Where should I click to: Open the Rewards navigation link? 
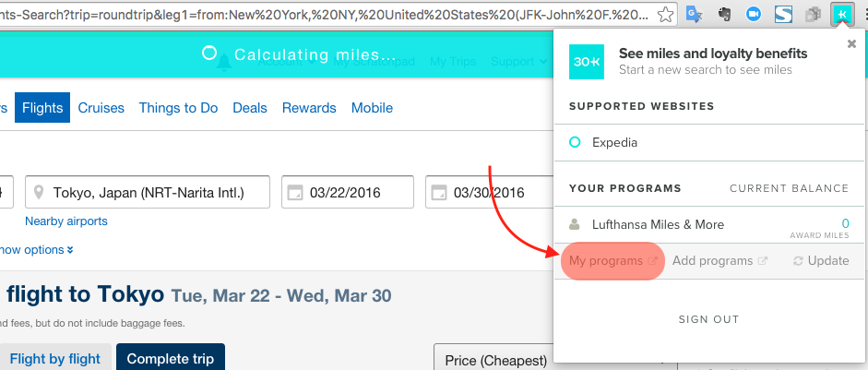coord(309,107)
